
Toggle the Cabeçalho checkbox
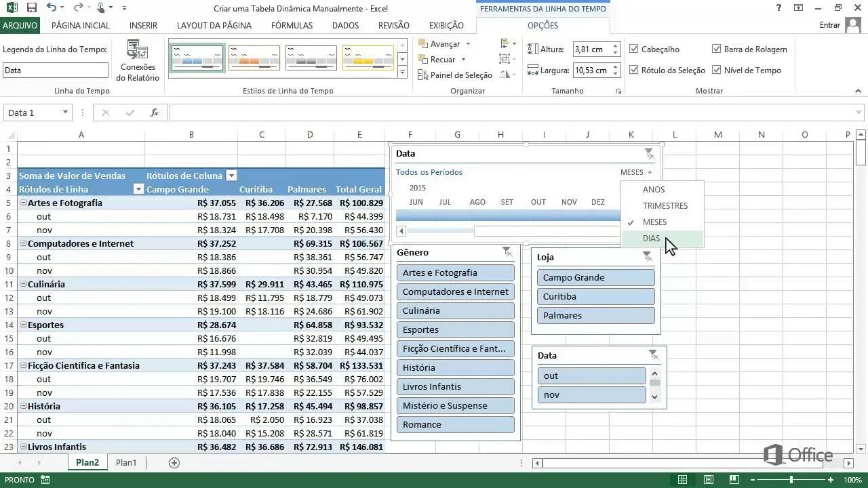633,49
